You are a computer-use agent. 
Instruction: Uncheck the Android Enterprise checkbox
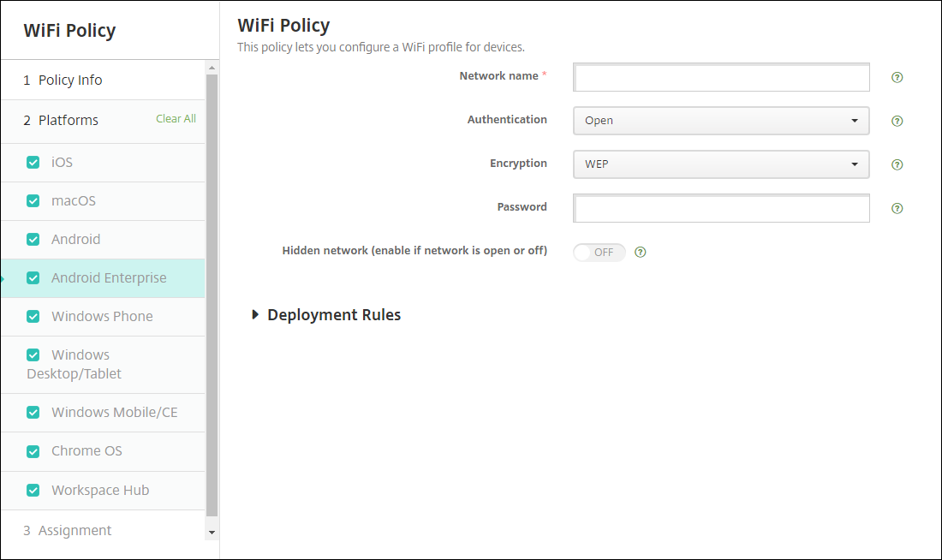tap(33, 278)
